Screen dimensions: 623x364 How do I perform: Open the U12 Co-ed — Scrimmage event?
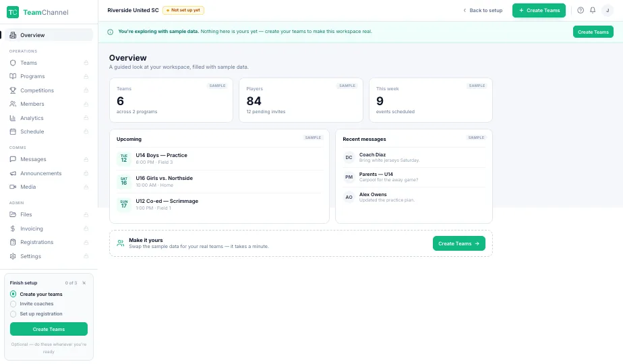click(219, 204)
